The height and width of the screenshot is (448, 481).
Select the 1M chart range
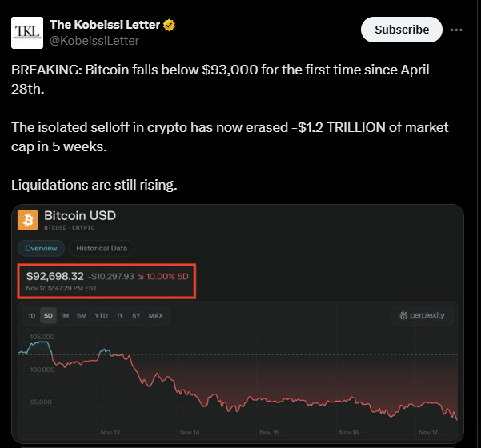[x=65, y=316]
